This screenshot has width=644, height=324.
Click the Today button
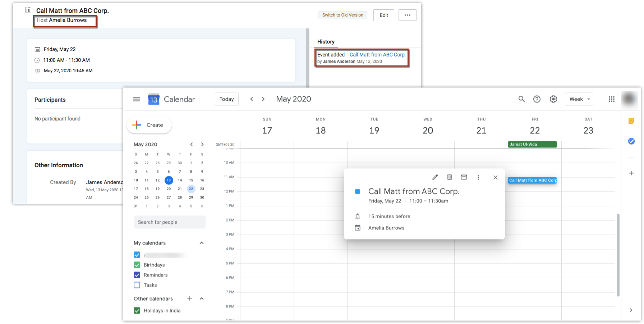[x=227, y=99]
